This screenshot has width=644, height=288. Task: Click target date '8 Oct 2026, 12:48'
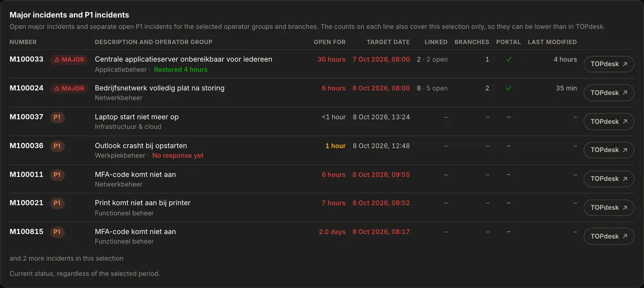pos(381,146)
